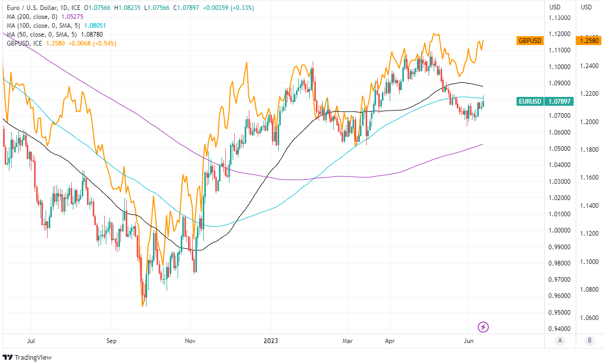The height and width of the screenshot is (364, 604).
Task: Open the Euro / U.S. Dollar symbol legend
Action: coord(37,7)
